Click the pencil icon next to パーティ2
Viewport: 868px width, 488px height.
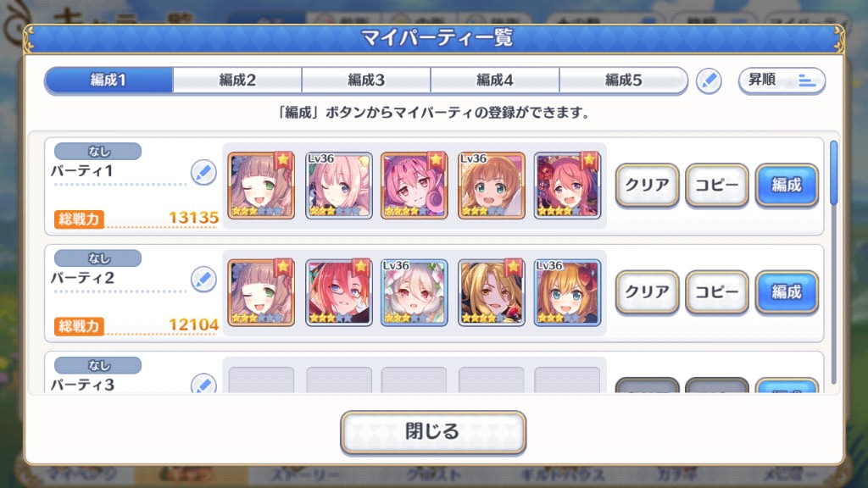point(203,280)
